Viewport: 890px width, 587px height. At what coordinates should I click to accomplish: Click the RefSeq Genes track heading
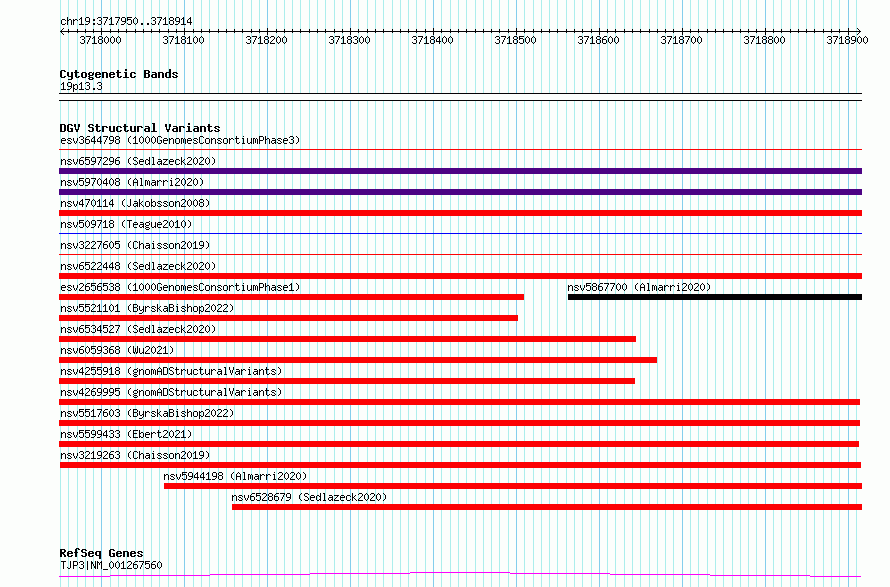tap(101, 553)
